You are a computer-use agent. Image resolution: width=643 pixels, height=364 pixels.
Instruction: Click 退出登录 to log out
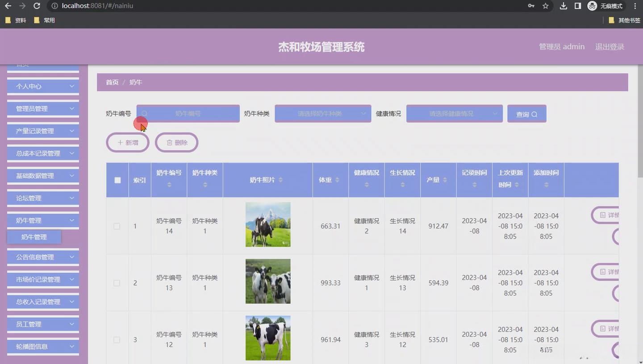(x=610, y=46)
